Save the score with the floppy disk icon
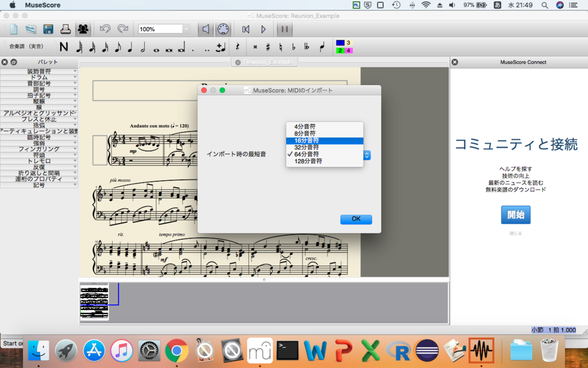The image size is (588, 368). (x=48, y=29)
